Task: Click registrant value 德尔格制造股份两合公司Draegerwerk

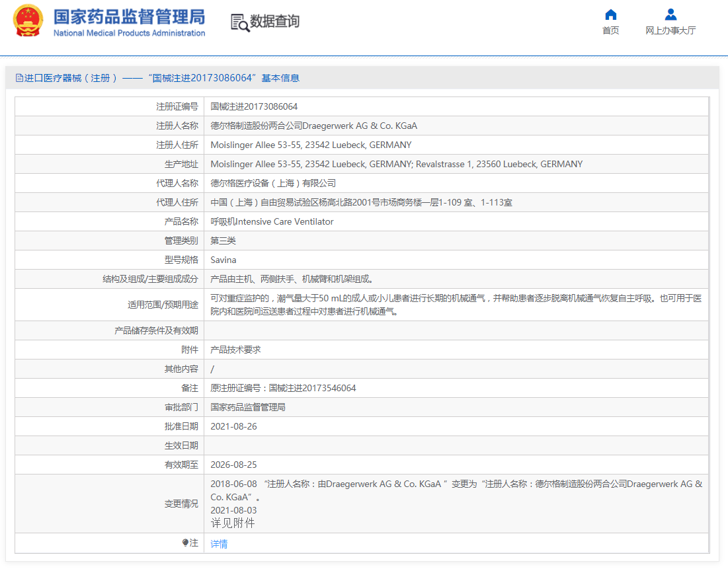Action: [x=314, y=126]
